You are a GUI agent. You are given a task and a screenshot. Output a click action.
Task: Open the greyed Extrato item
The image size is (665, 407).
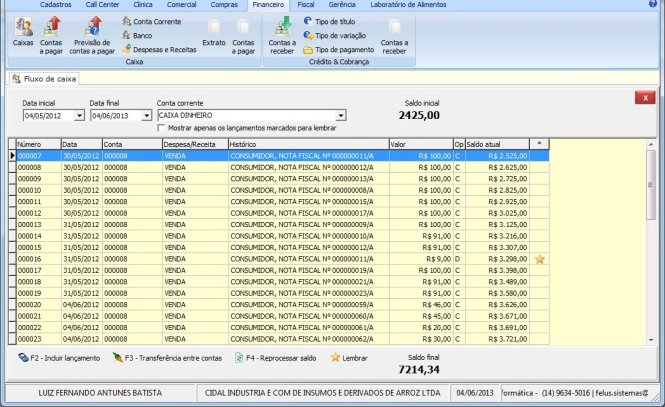[x=214, y=33]
